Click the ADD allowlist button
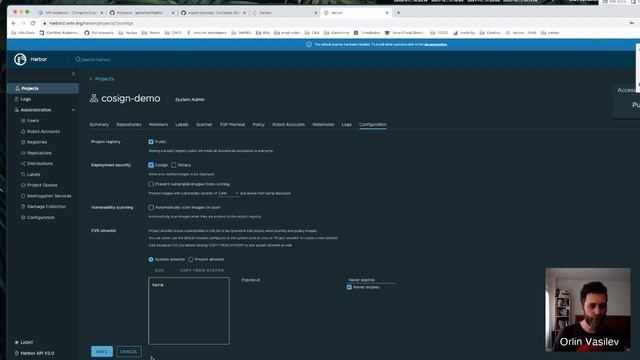Screen dimensions: 640x360 point(159,270)
